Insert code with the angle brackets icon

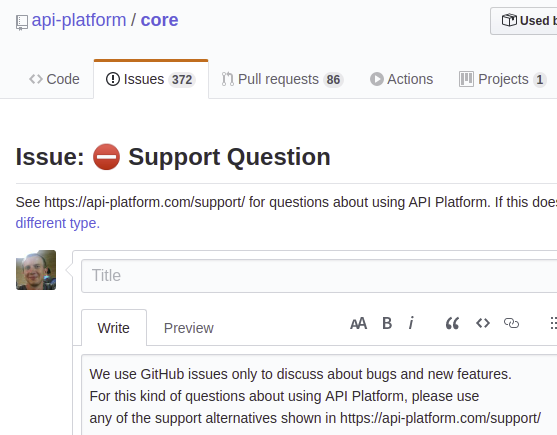[483, 323]
